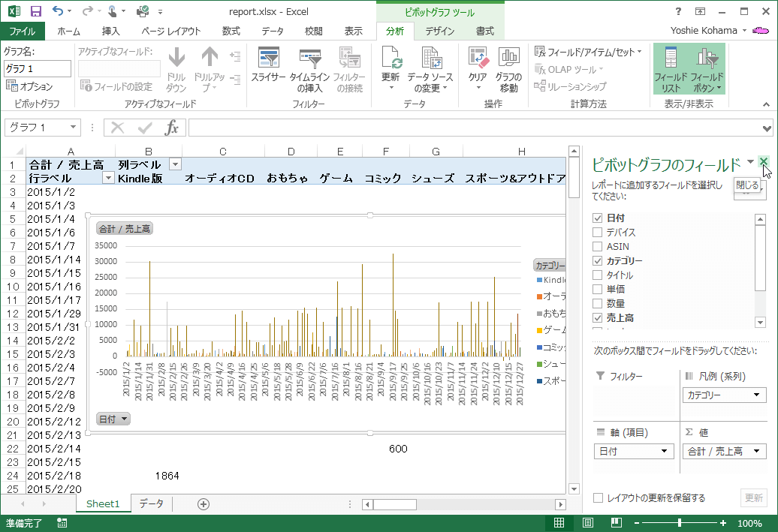Viewport: 778px width, 532px height.
Task: Click the Redo arrow icon
Action: point(87,11)
